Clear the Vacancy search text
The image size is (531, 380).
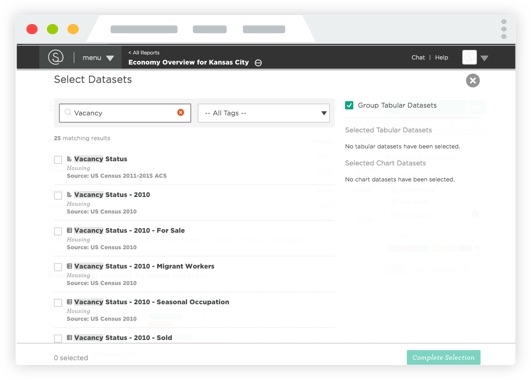coord(180,112)
